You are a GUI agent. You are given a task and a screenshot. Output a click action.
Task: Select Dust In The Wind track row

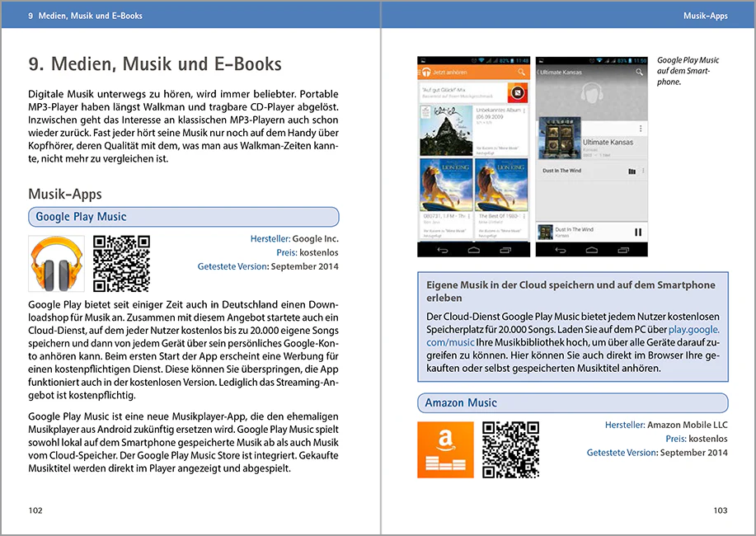coord(592,171)
